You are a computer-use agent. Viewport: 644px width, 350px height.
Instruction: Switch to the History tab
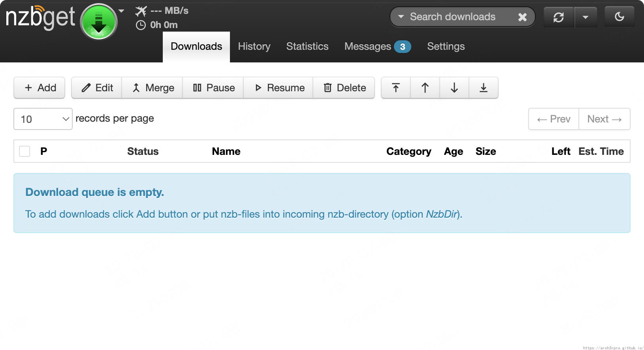(254, 47)
